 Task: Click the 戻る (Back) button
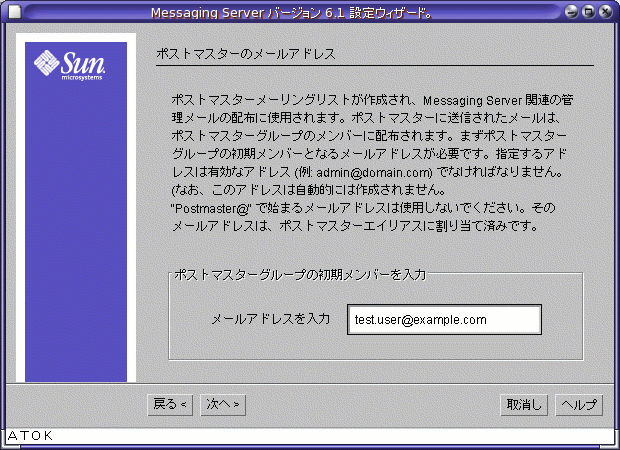tap(170, 405)
